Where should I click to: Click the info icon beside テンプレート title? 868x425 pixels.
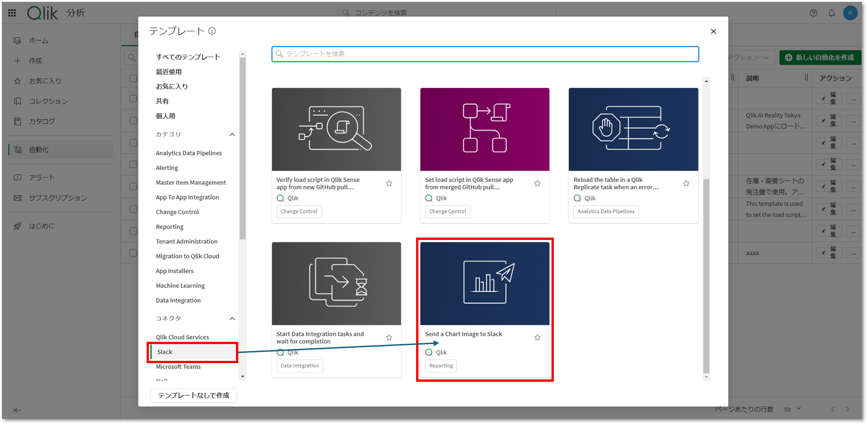point(212,31)
